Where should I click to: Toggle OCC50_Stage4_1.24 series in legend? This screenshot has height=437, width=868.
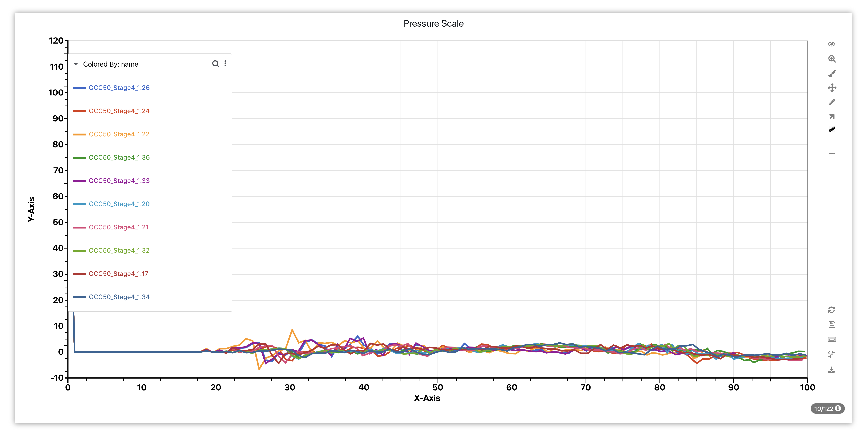(x=119, y=111)
